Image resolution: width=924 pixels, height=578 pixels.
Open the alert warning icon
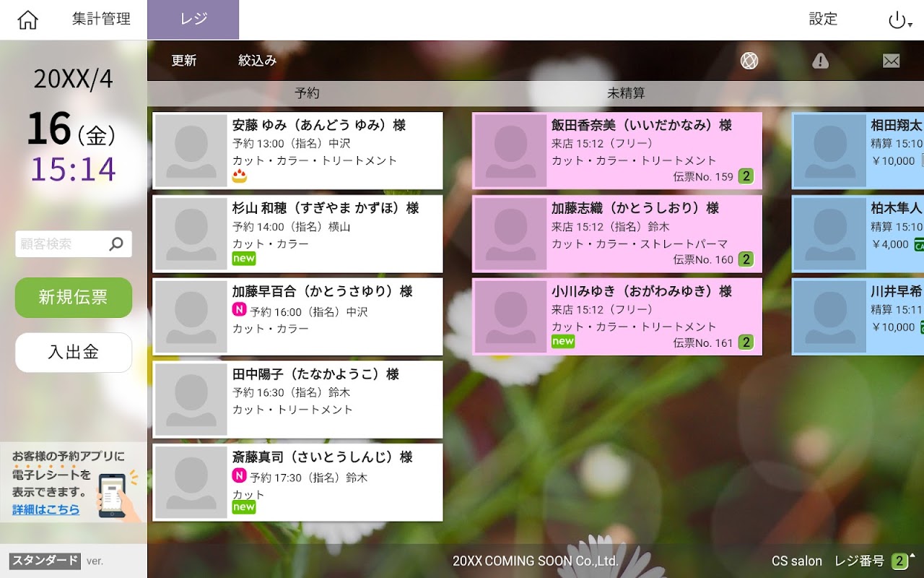point(820,61)
